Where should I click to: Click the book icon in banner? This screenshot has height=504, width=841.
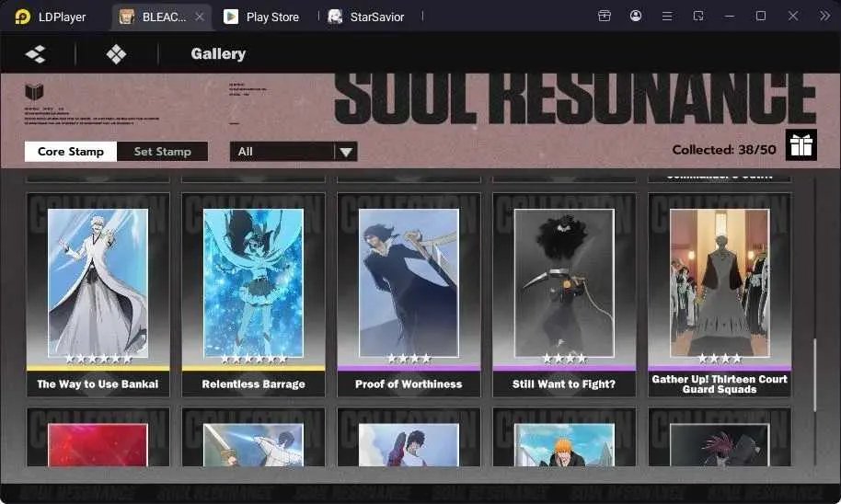coord(34,92)
